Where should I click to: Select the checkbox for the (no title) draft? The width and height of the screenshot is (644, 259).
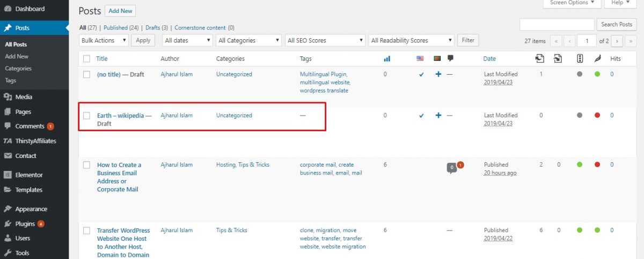click(x=87, y=75)
